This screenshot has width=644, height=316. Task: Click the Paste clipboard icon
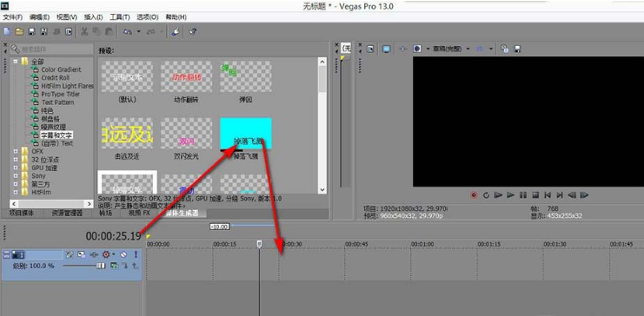pyautogui.click(x=109, y=31)
